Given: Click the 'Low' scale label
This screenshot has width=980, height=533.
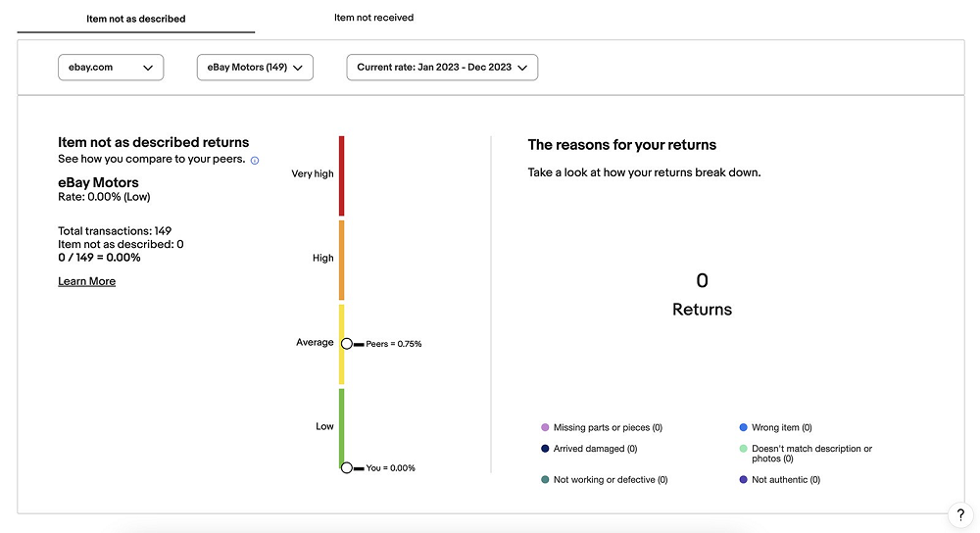Looking at the screenshot, I should click(x=324, y=426).
